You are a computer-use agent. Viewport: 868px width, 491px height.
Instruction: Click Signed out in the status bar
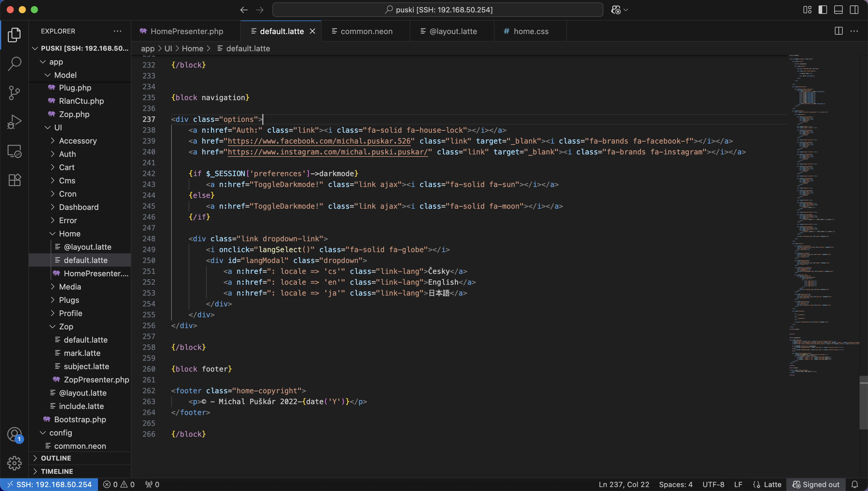coord(816,484)
